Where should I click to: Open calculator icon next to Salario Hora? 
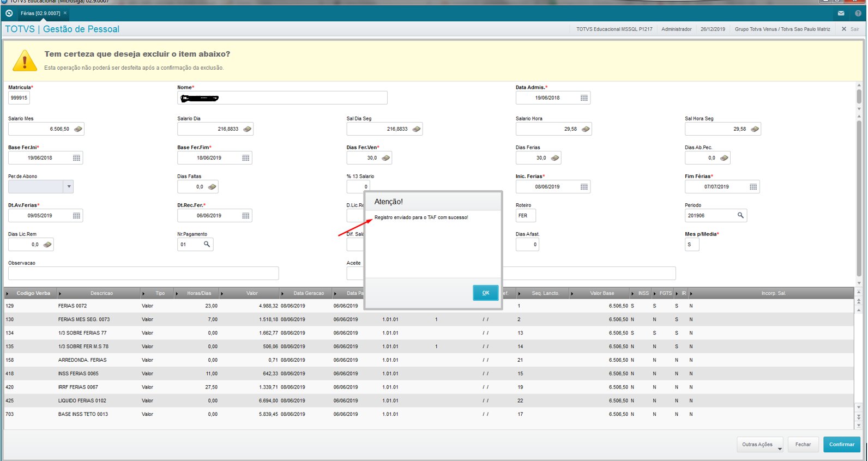(586, 129)
